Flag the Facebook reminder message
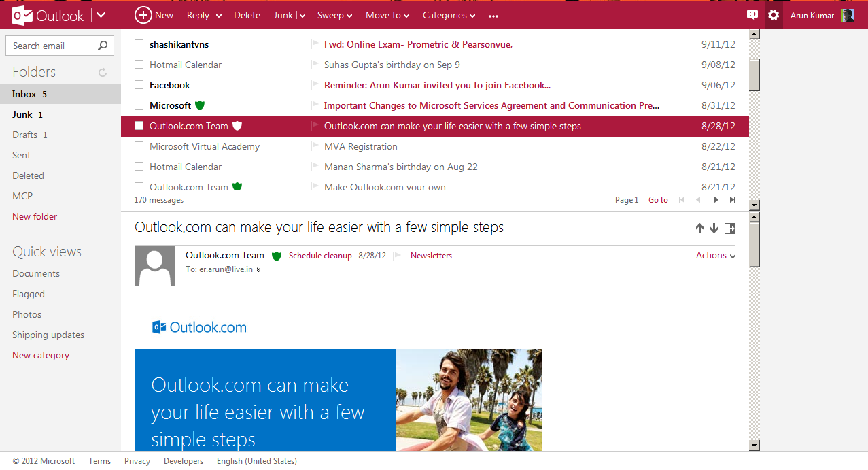The image size is (868, 470). [x=314, y=85]
